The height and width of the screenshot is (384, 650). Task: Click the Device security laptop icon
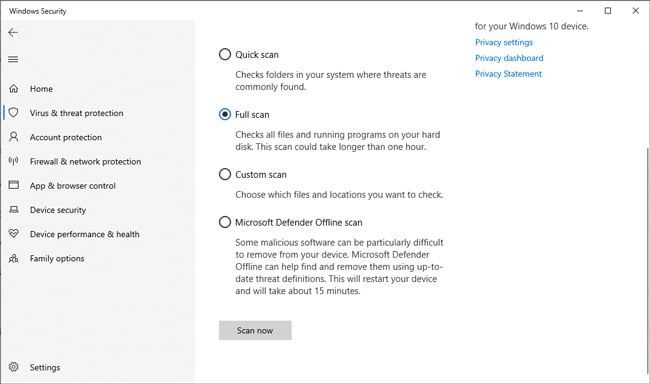coord(14,209)
